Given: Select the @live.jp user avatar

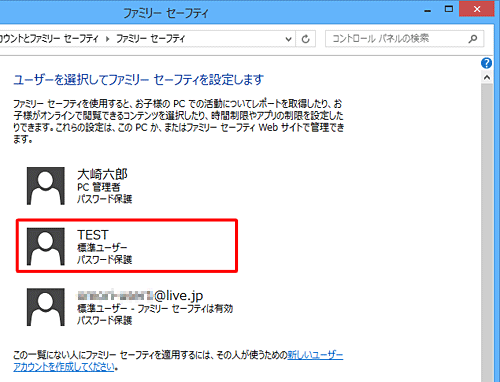Looking at the screenshot, I should (x=46, y=307).
